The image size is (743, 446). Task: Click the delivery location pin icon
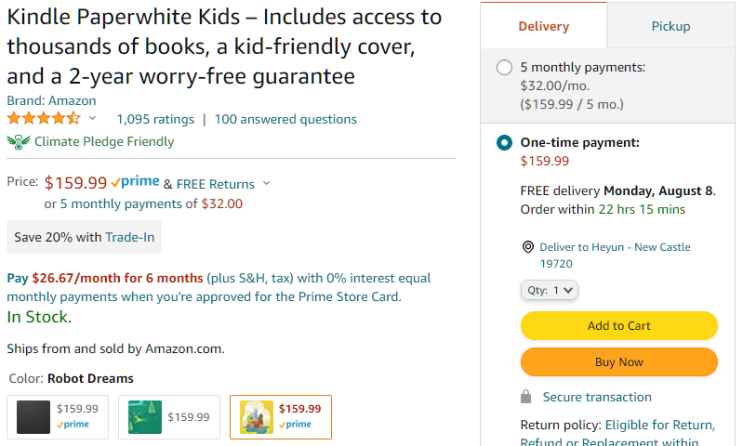[x=528, y=247]
